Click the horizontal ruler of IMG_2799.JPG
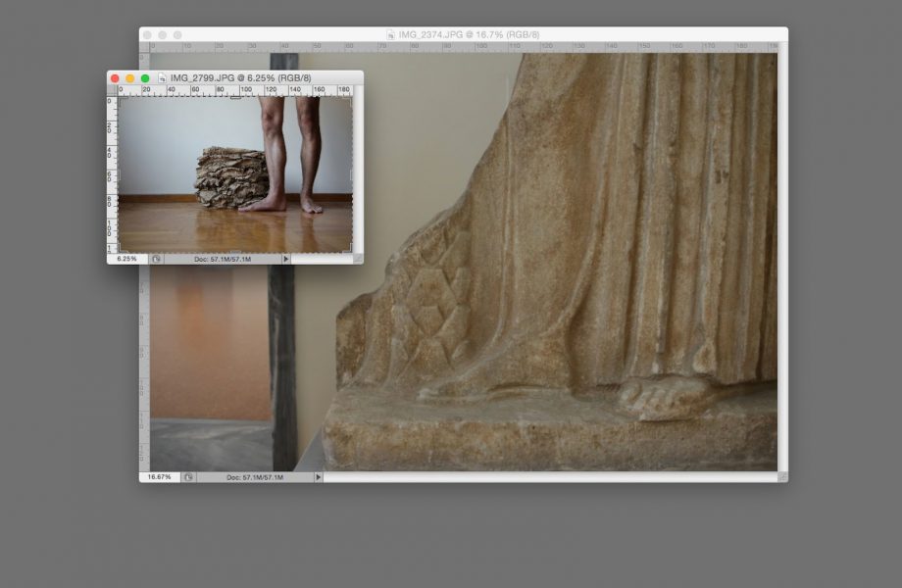This screenshot has height=588, width=902. click(235, 91)
